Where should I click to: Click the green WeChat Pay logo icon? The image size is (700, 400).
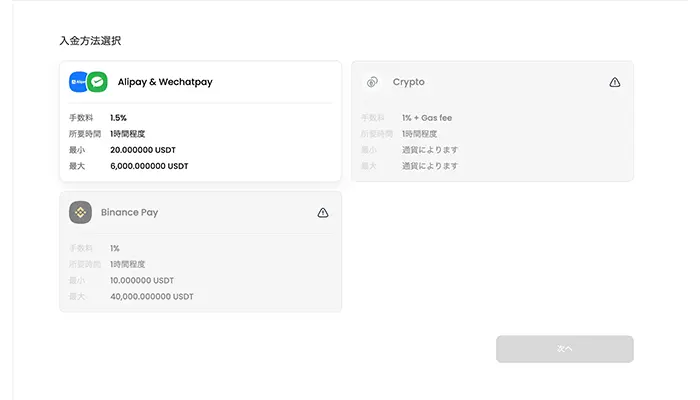97,82
